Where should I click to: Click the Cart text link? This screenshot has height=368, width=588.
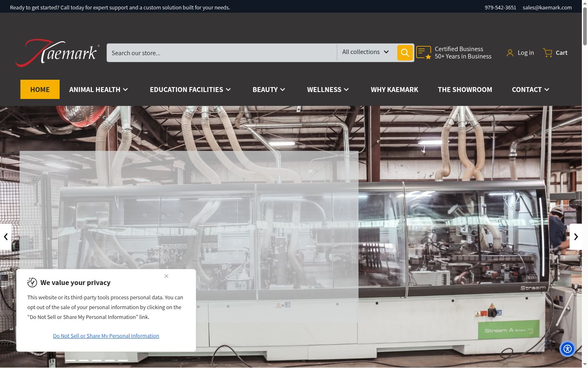pyautogui.click(x=561, y=53)
